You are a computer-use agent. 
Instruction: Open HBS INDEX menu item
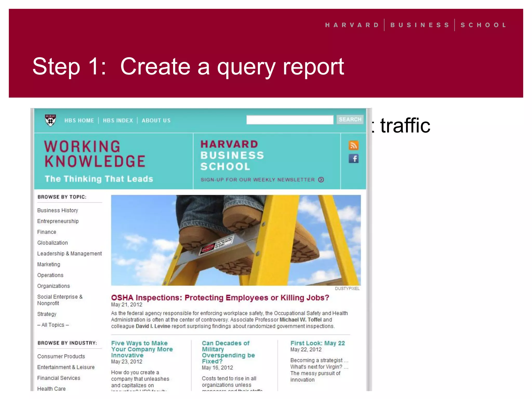point(118,121)
